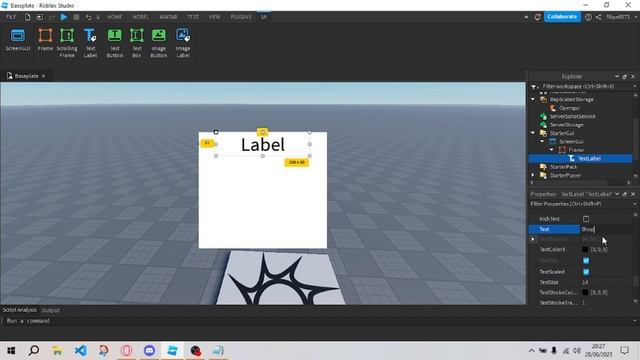Open the help icon next to Collaborate
Image resolution: width=640 pixels, height=360 pixels.
[x=588, y=17]
